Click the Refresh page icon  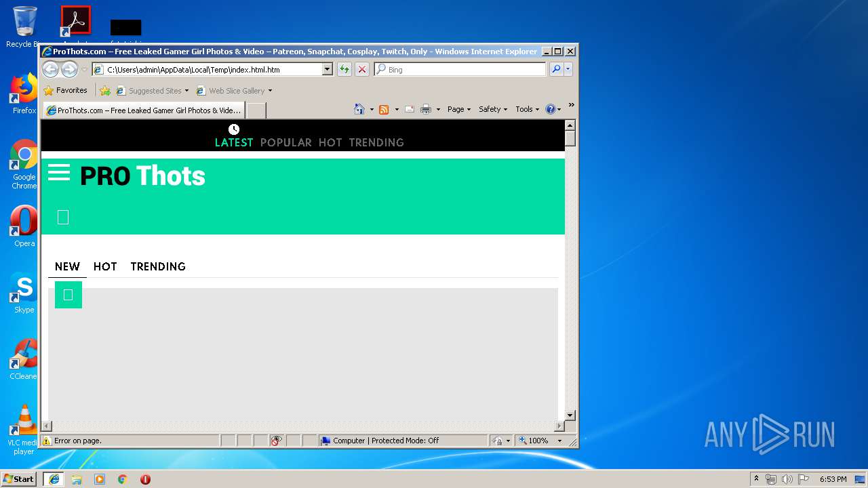344,69
